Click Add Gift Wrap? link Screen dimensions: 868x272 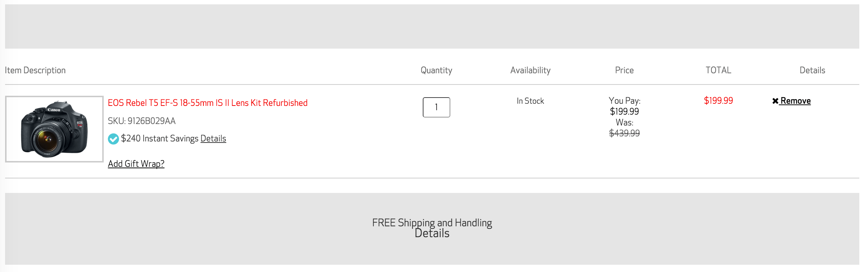[136, 164]
